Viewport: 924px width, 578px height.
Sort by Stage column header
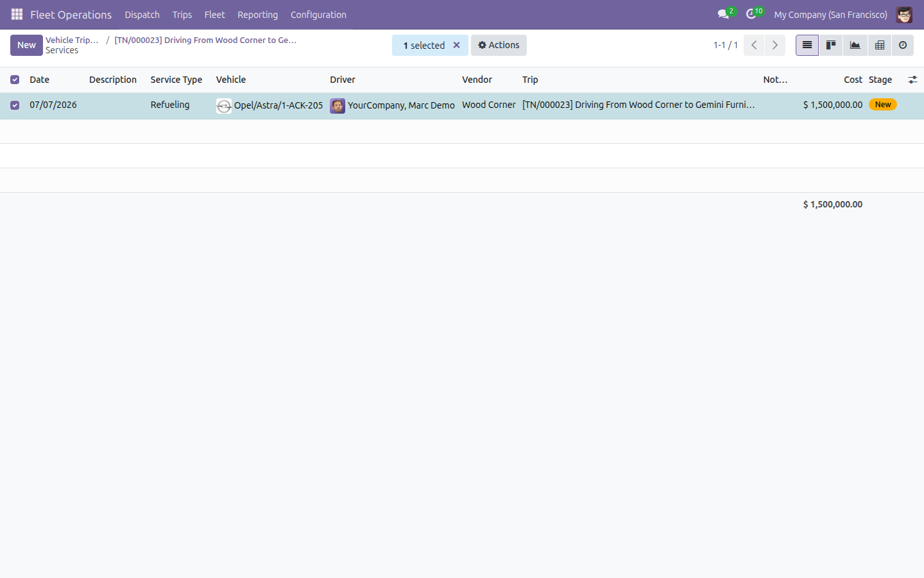point(880,80)
